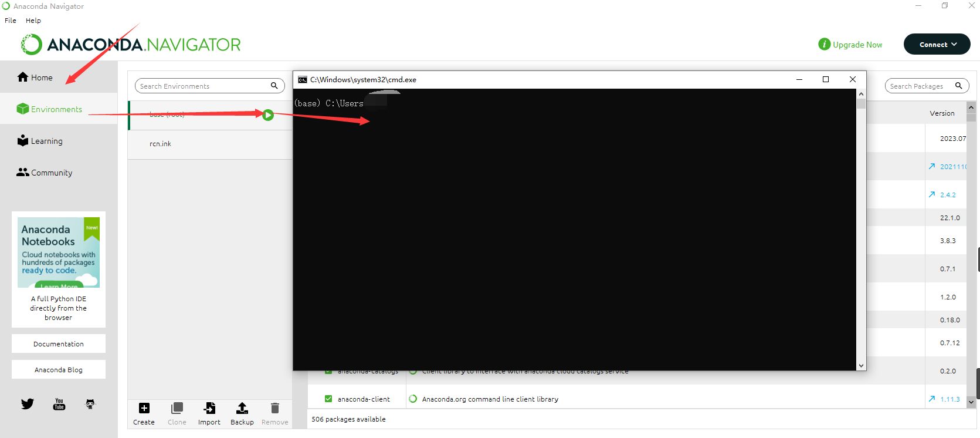Image resolution: width=980 pixels, height=438 pixels.
Task: Click the Backup environment icon
Action: [242, 408]
